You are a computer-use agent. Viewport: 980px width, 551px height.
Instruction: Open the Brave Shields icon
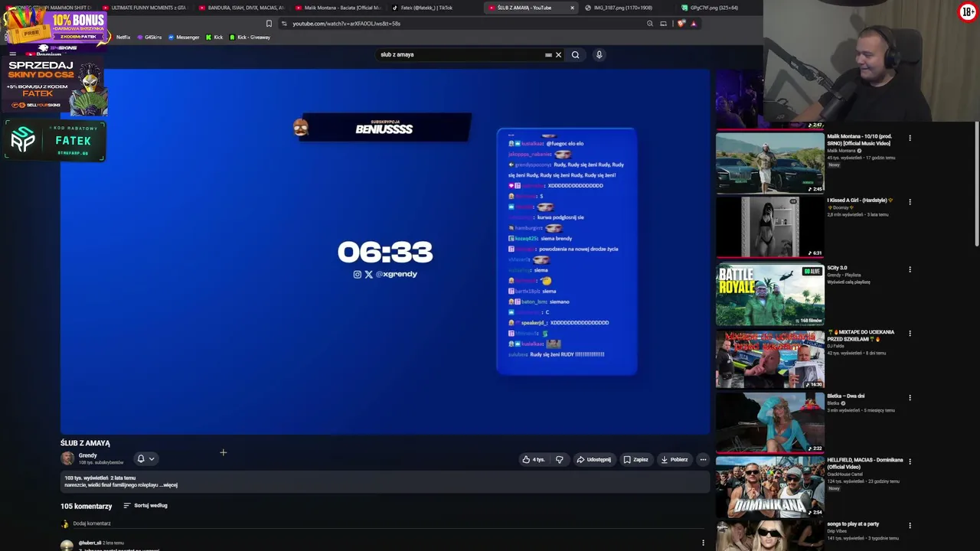click(x=681, y=24)
